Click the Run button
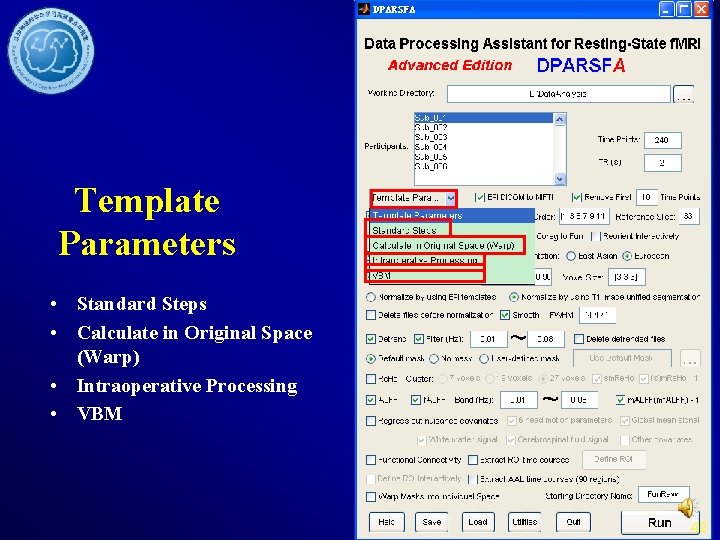Viewport: 720px width, 540px height. tap(660, 523)
